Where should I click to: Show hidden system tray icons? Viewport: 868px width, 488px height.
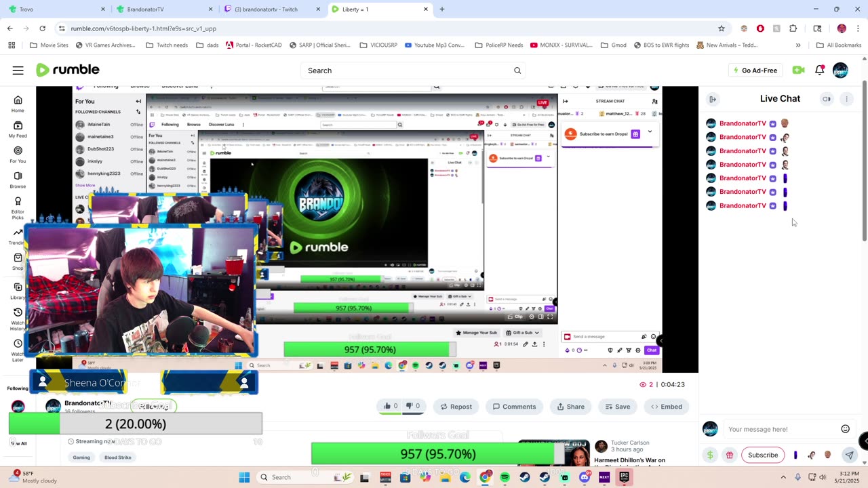coord(783,477)
